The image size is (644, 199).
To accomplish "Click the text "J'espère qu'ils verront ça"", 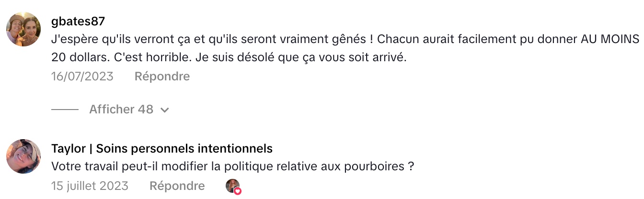I will point(117,40).
